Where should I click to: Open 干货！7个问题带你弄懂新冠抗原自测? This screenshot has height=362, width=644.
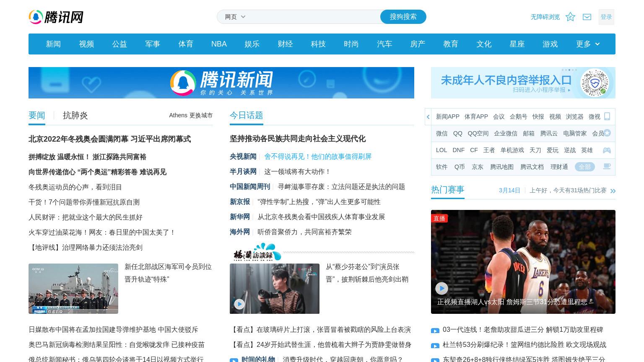click(84, 202)
